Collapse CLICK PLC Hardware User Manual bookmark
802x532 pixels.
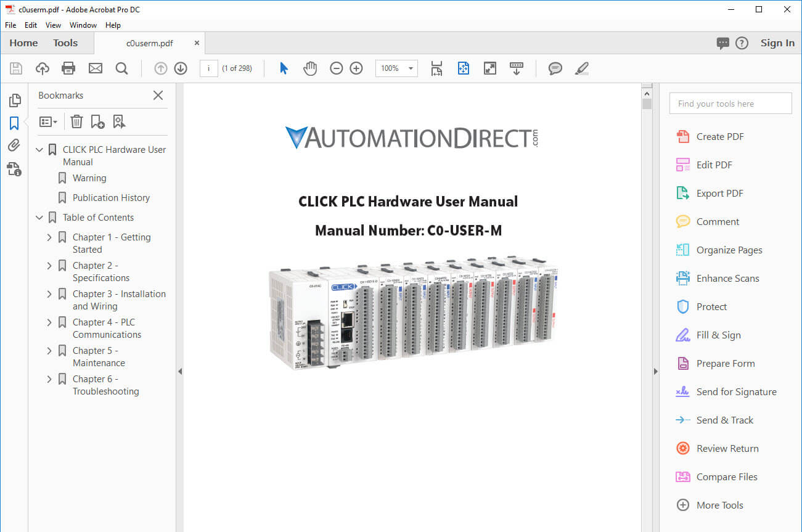pyautogui.click(x=39, y=150)
